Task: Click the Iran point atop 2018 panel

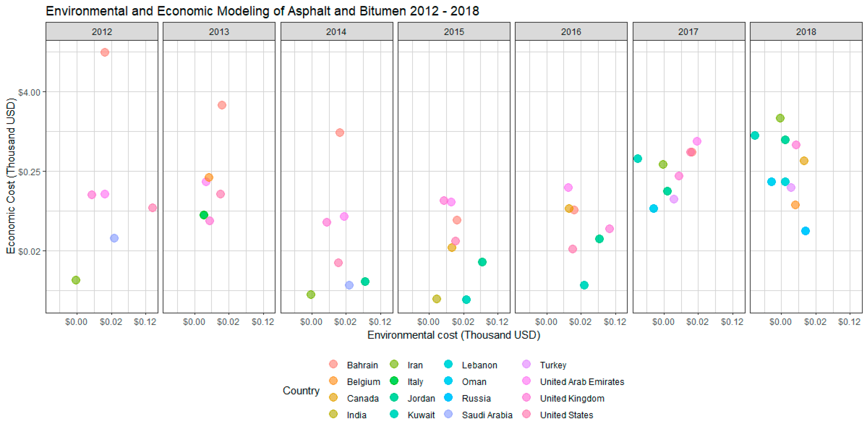Action: [x=780, y=118]
